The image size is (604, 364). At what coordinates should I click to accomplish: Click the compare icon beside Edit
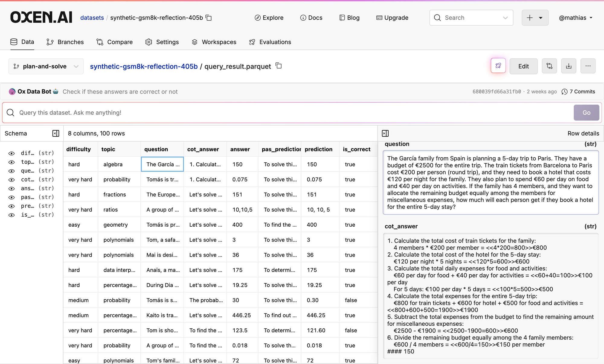[x=549, y=66]
